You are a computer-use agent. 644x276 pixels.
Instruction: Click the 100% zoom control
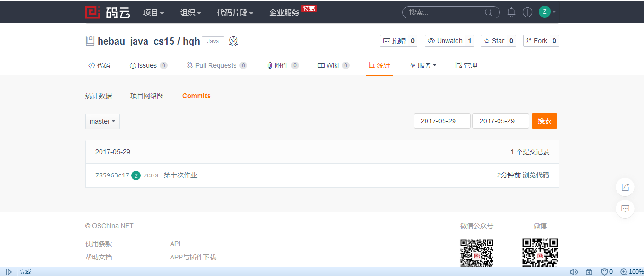[632, 272]
